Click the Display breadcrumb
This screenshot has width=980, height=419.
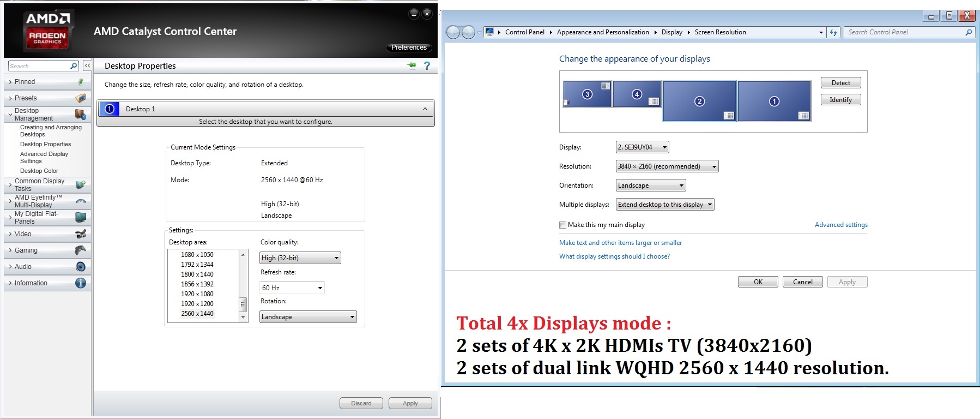(672, 32)
